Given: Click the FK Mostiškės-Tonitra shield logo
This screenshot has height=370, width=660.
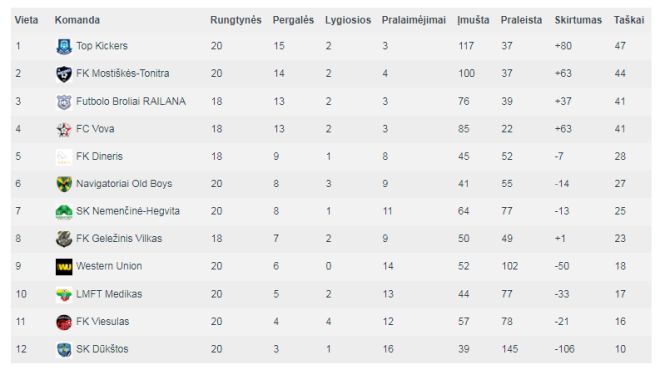Looking at the screenshot, I should point(64,74).
